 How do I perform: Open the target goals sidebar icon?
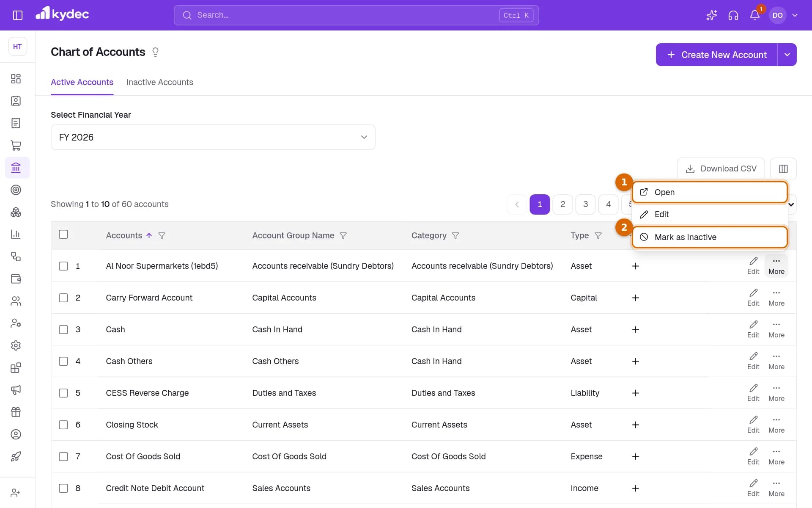[16, 190]
